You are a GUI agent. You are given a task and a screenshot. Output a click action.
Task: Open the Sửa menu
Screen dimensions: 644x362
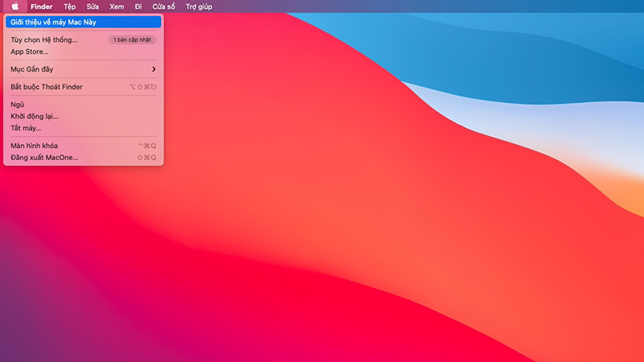[93, 6]
